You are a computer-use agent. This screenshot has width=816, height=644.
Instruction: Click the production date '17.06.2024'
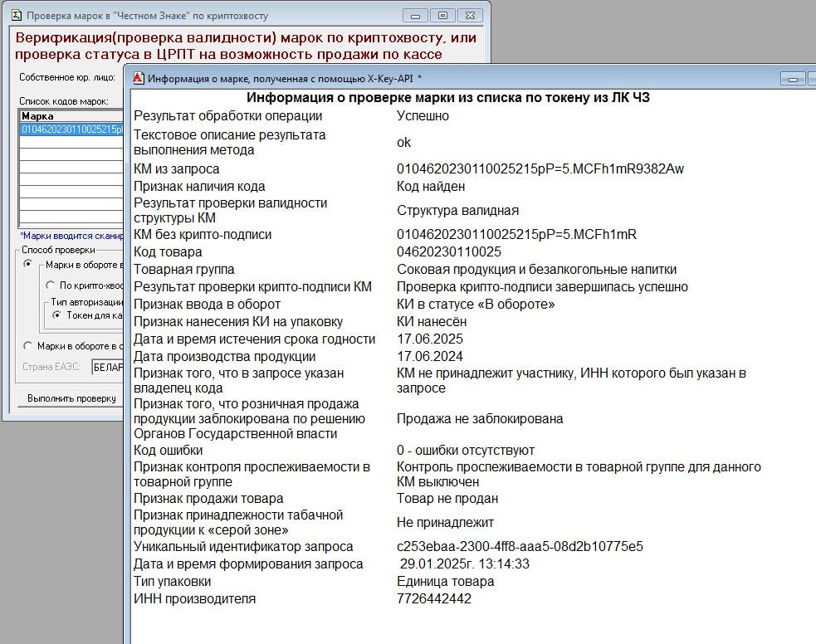click(x=430, y=356)
